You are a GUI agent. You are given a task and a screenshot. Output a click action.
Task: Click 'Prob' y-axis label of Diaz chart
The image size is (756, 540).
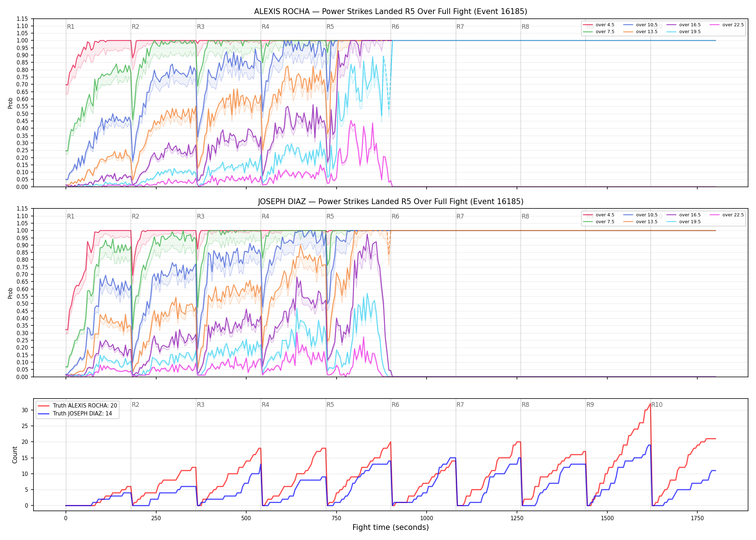pos(10,293)
